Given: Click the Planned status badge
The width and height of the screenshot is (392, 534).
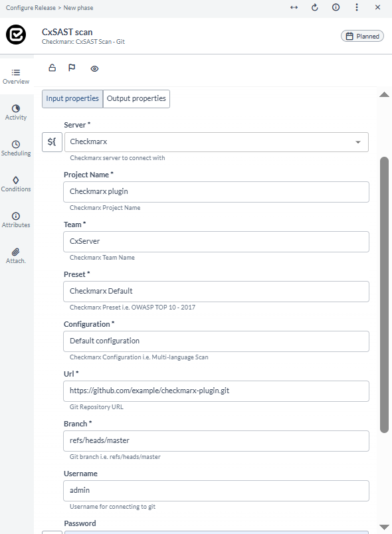Looking at the screenshot, I should coord(362,36).
